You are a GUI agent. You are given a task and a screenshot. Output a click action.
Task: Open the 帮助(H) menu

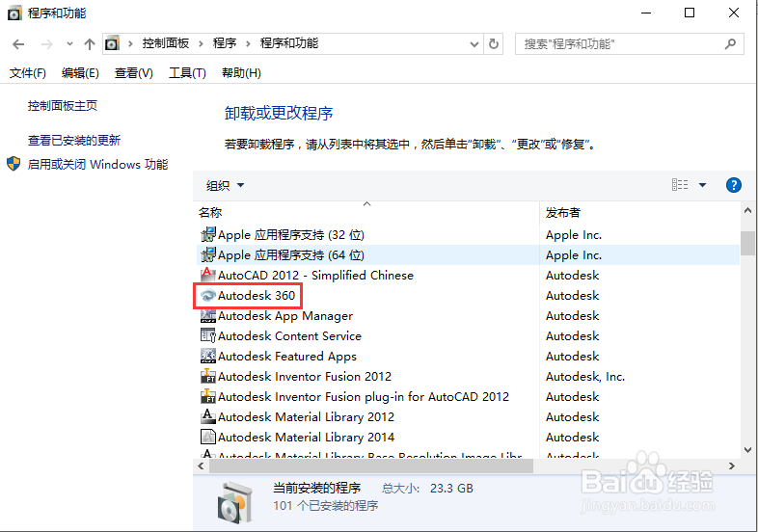(241, 73)
